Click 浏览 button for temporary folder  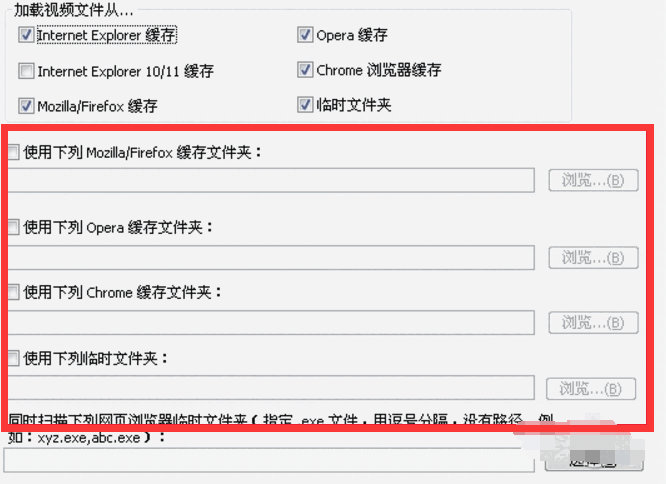point(591,389)
